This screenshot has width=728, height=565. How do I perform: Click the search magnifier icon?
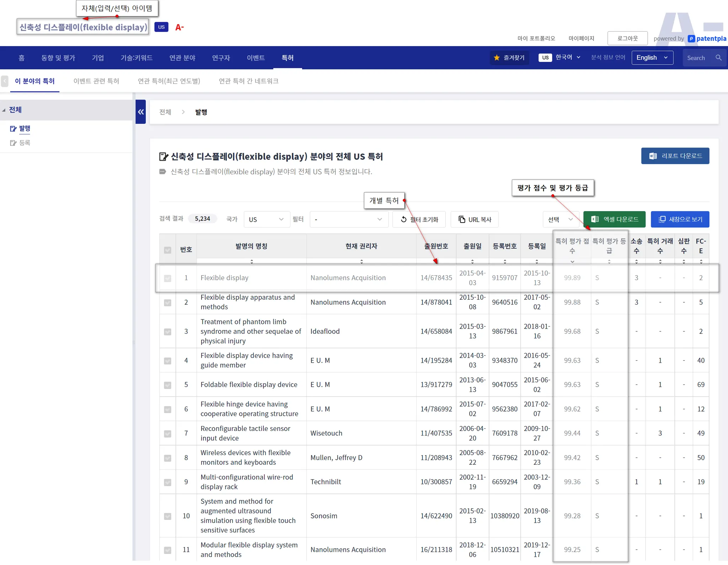[x=718, y=58]
